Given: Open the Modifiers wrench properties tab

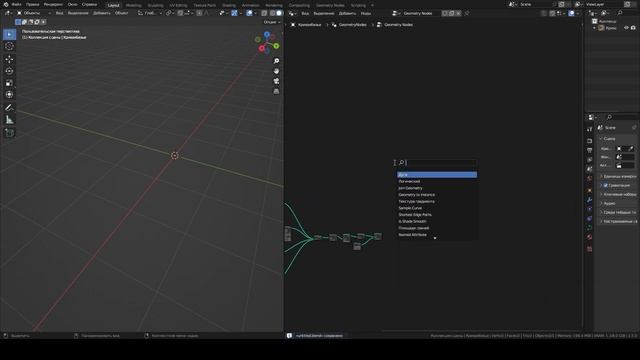Looking at the screenshot, I should click(589, 200).
